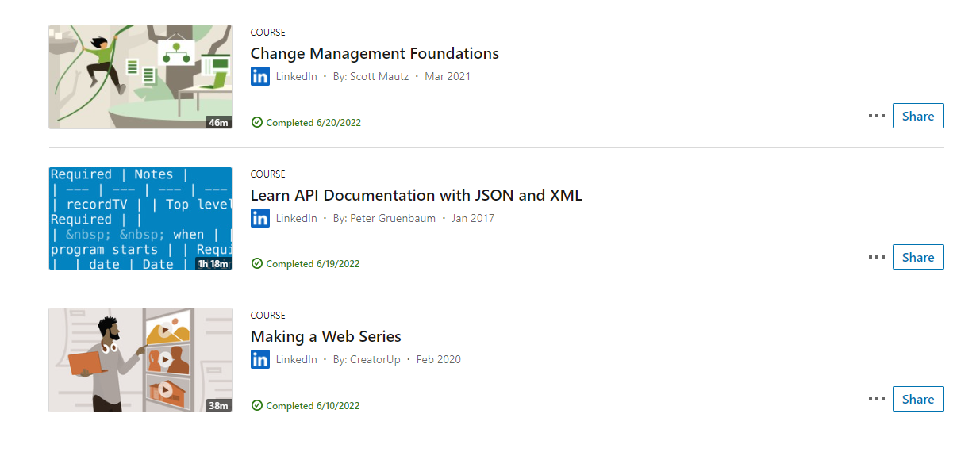Viewport: 980px width, 452px height.
Task: Share the Change Management Foundations course
Action: [918, 116]
